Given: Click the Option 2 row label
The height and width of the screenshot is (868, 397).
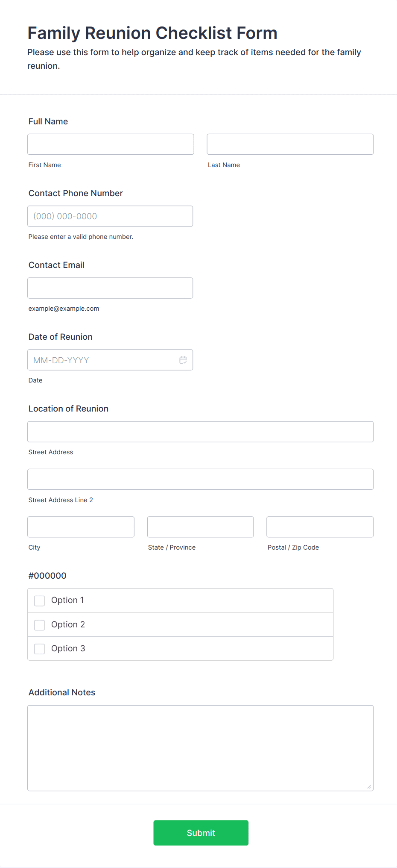Looking at the screenshot, I should coord(68,624).
